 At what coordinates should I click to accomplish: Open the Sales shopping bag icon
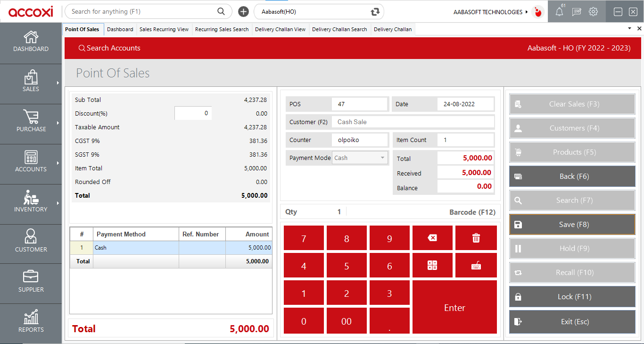click(x=31, y=77)
